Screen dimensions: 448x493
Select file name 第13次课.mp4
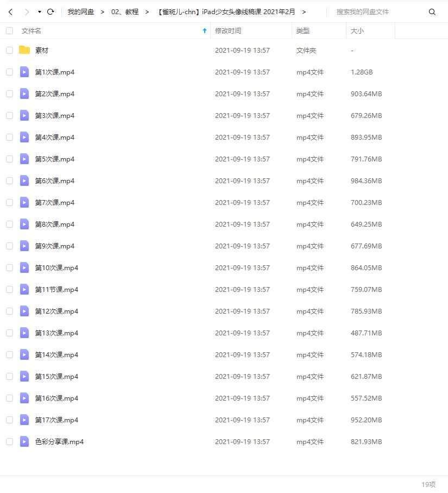tap(56, 333)
